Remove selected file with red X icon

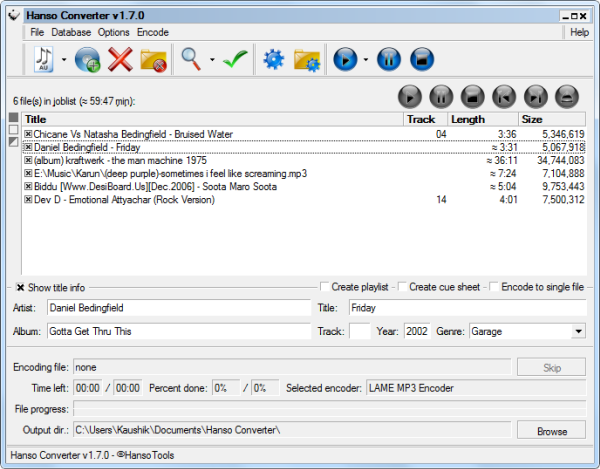click(x=120, y=59)
